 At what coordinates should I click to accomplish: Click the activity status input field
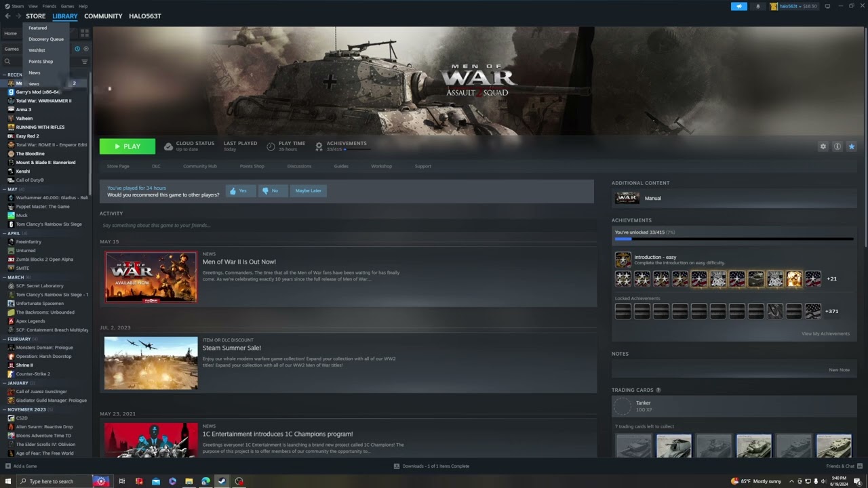click(x=347, y=225)
